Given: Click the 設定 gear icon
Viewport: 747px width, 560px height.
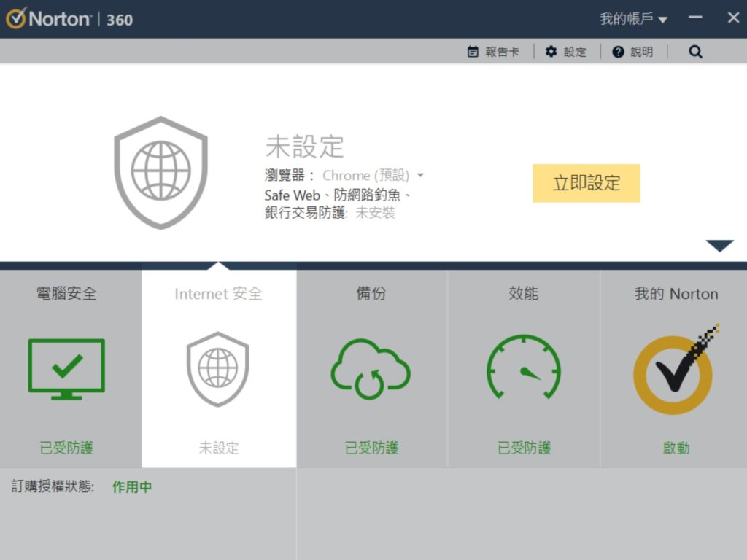Looking at the screenshot, I should (551, 52).
